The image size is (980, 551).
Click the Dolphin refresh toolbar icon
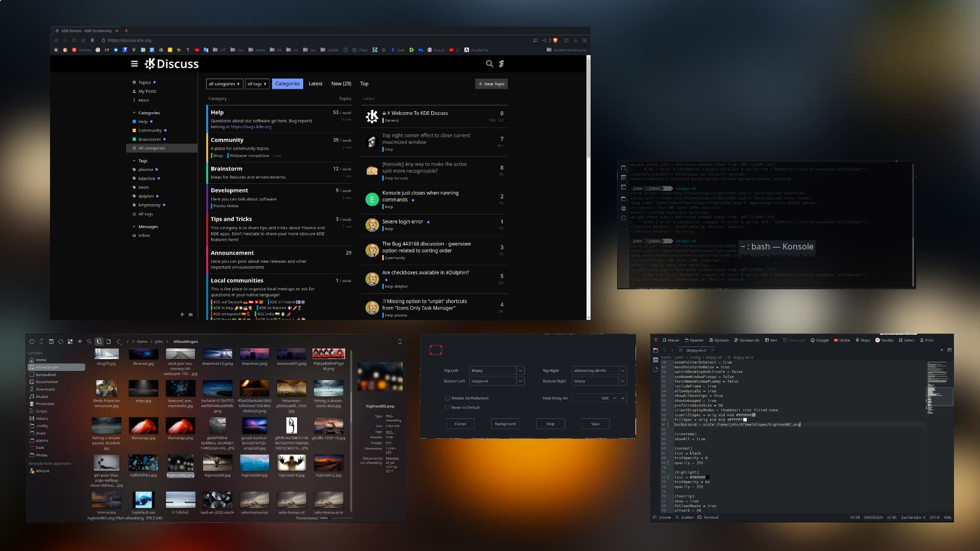point(61,342)
